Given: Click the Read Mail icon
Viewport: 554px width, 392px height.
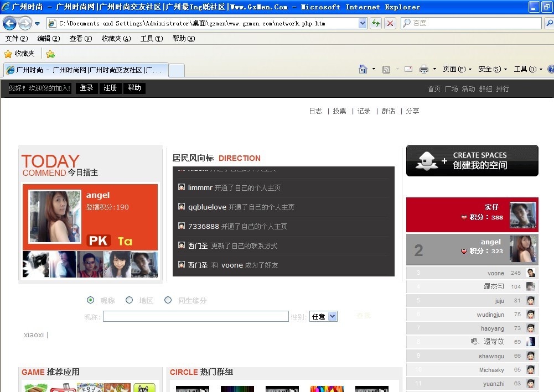Looking at the screenshot, I should tap(408, 69).
